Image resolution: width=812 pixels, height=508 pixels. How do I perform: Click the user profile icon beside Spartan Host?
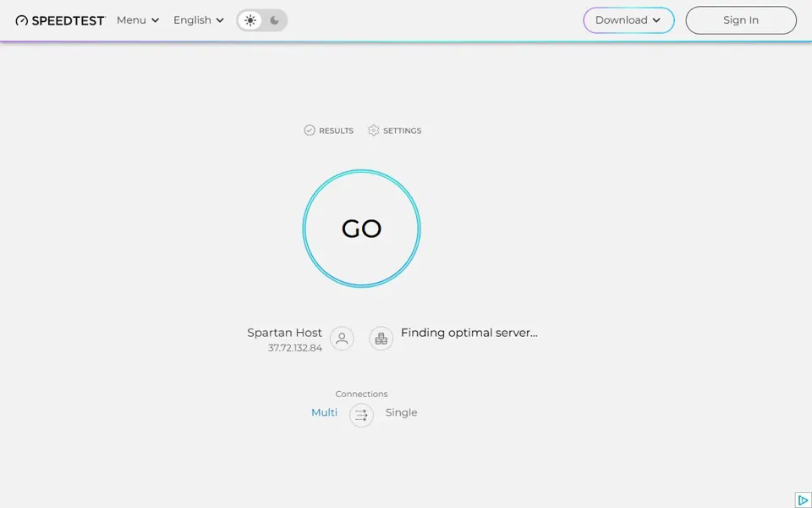342,339
